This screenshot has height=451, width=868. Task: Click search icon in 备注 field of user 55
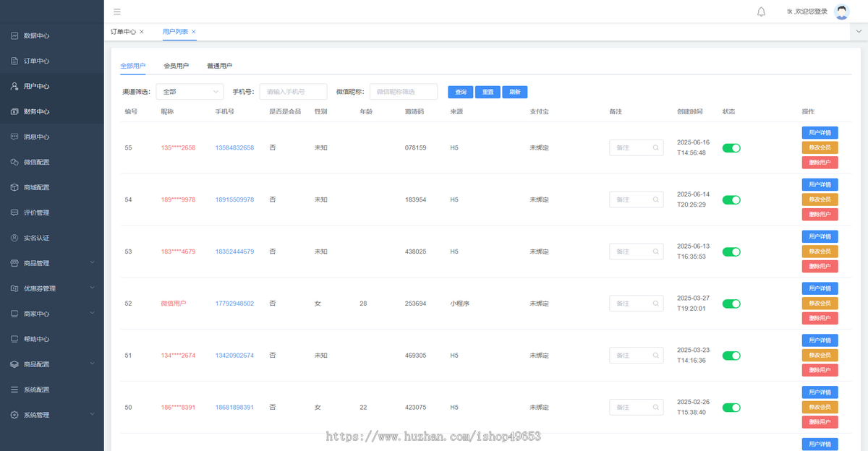pos(656,147)
